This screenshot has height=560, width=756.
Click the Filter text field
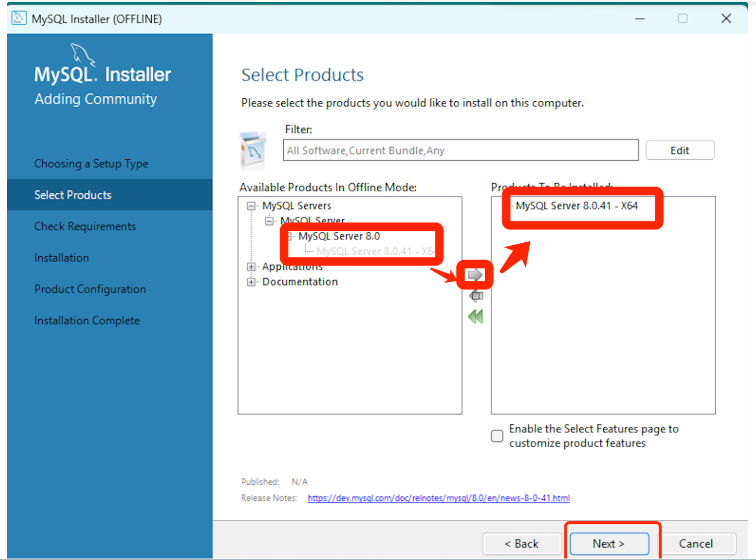460,150
